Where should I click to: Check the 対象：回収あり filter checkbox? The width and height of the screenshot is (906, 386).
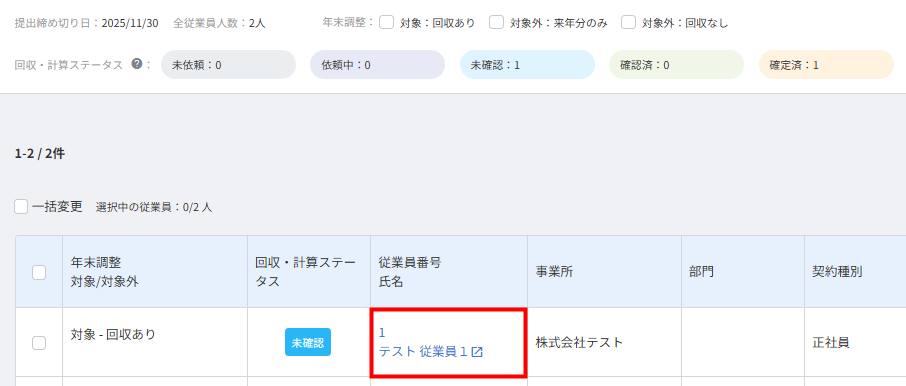pyautogui.click(x=387, y=23)
